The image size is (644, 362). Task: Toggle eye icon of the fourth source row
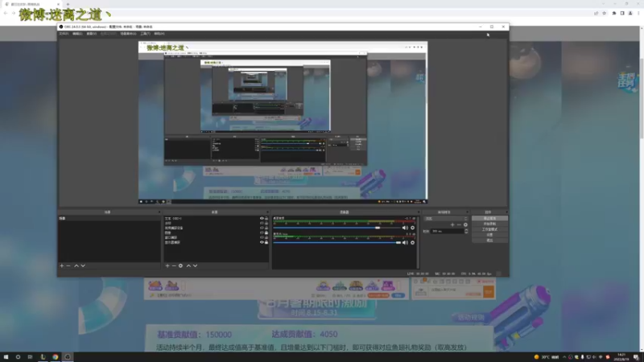pos(262,232)
